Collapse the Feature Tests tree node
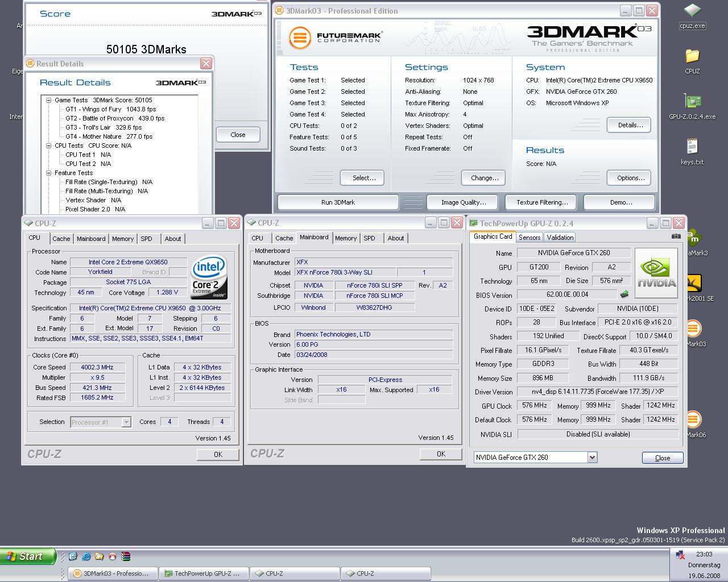Screen dimensions: 728x582 point(49,173)
